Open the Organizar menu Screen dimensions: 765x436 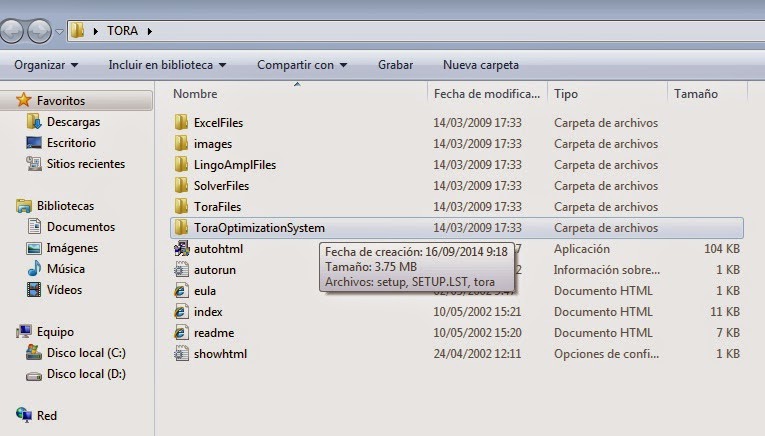tap(46, 65)
